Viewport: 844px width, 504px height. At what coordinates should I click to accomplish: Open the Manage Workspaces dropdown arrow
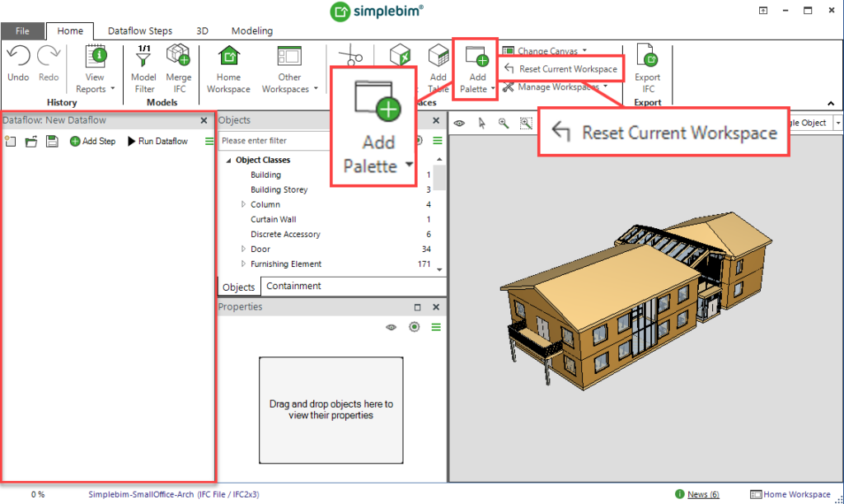(x=605, y=86)
